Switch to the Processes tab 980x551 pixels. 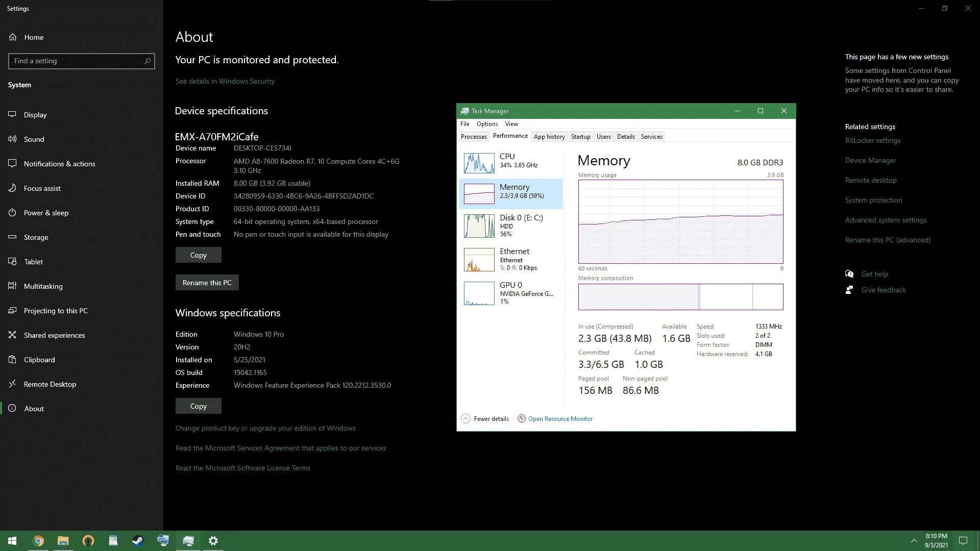pos(474,137)
